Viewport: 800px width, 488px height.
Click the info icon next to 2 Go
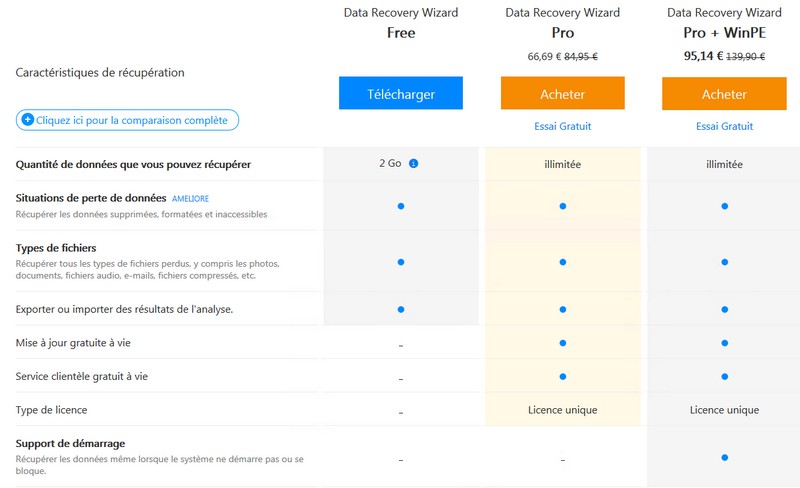pos(414,163)
